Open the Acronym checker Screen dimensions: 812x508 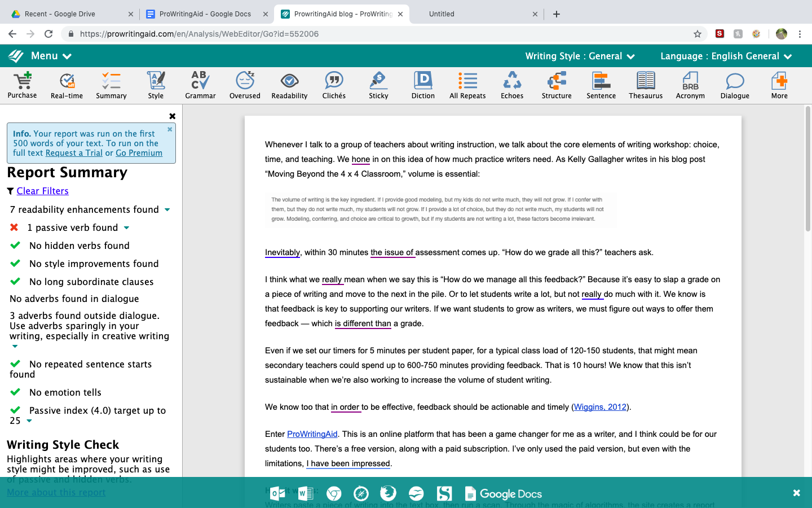(690, 85)
